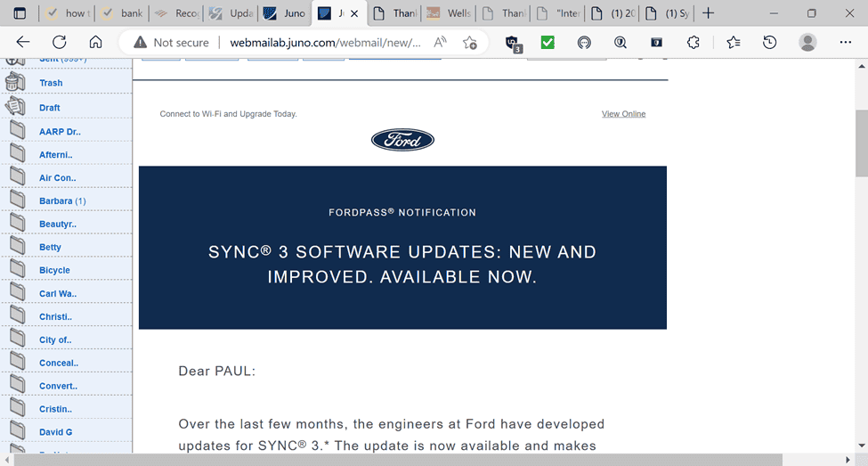Switch to the 'Recog' tab

(177, 13)
